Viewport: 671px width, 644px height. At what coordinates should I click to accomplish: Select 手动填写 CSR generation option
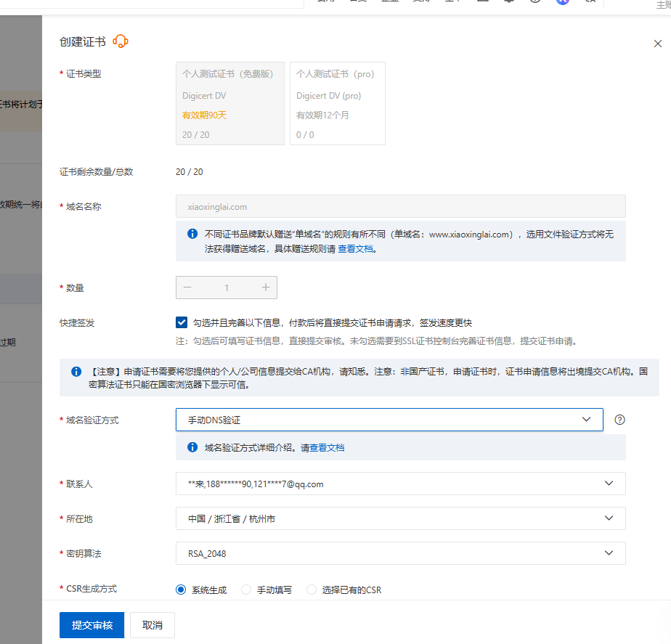246,590
